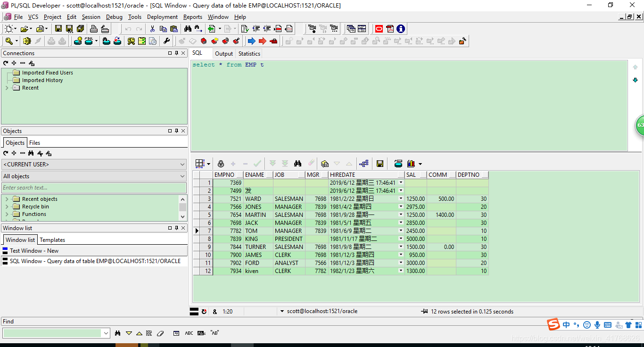The width and height of the screenshot is (644, 347).
Task: Click the floppy disk icon in grid toolbar
Action: tap(380, 164)
